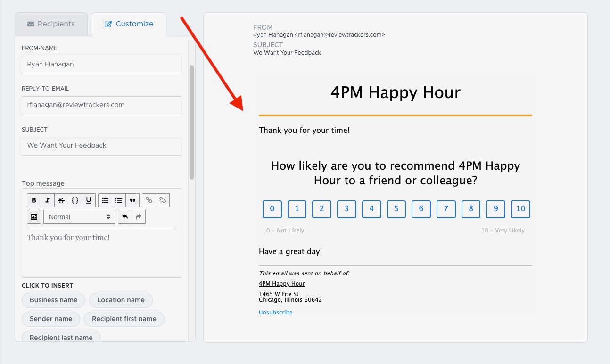
Task: Click the 'We Want Your Feedback' preview subject
Action: tap(287, 53)
